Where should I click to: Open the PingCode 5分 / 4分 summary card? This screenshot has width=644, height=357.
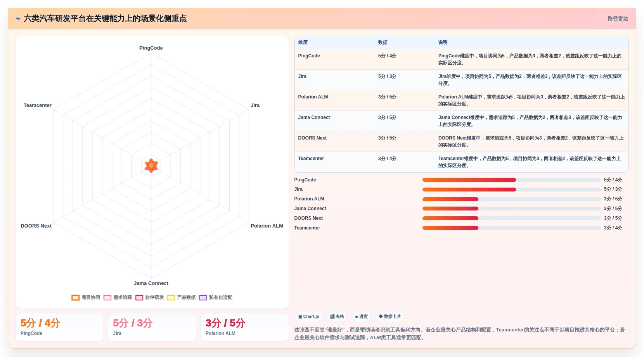(x=59, y=327)
